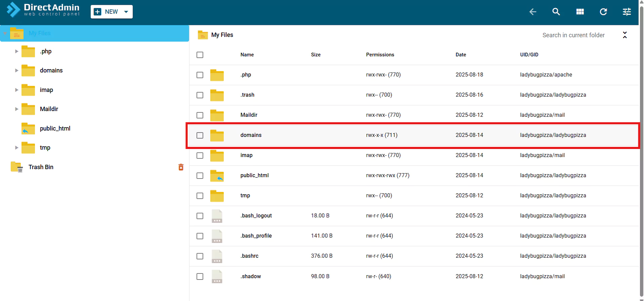644x301 pixels.
Task: Open the .shadow file name
Action: [x=251, y=277]
